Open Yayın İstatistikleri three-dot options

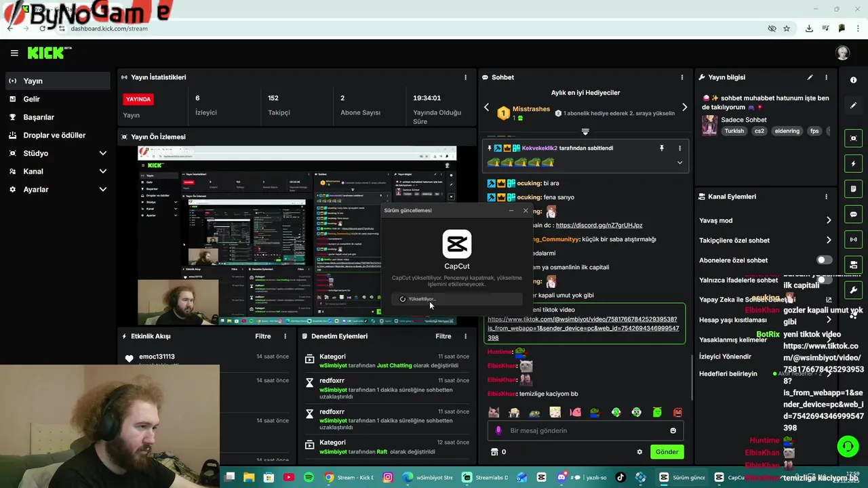pyautogui.click(x=465, y=77)
